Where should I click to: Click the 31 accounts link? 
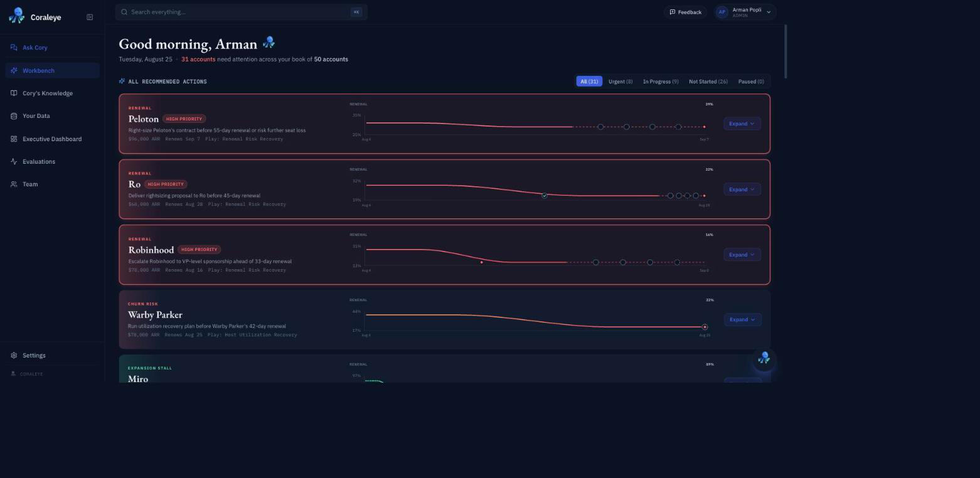pos(198,59)
